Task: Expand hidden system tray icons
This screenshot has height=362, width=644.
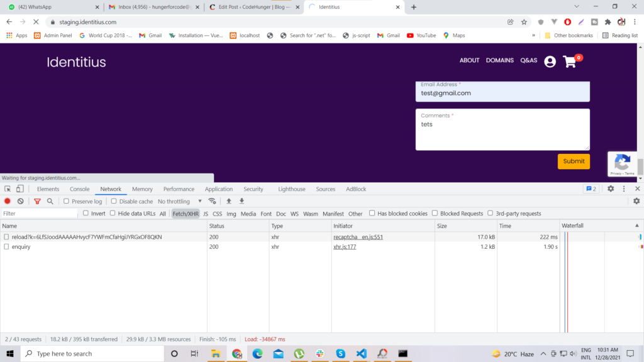Action: [543, 353]
